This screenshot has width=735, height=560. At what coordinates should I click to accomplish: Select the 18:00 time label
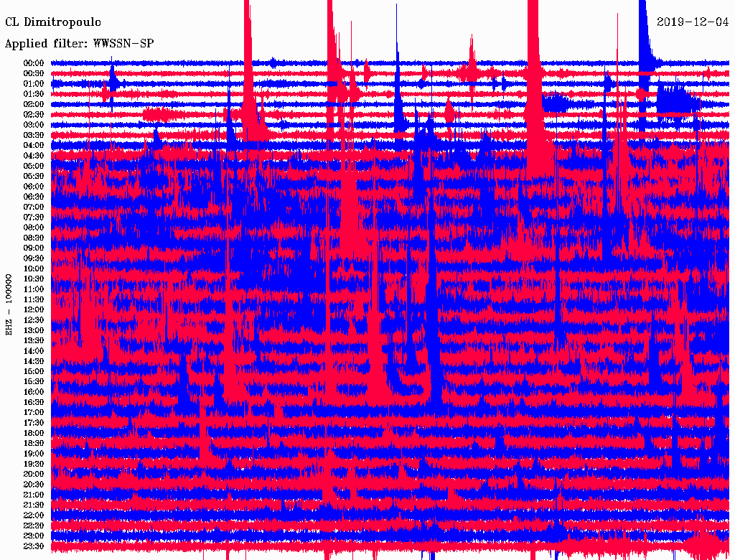click(33, 433)
